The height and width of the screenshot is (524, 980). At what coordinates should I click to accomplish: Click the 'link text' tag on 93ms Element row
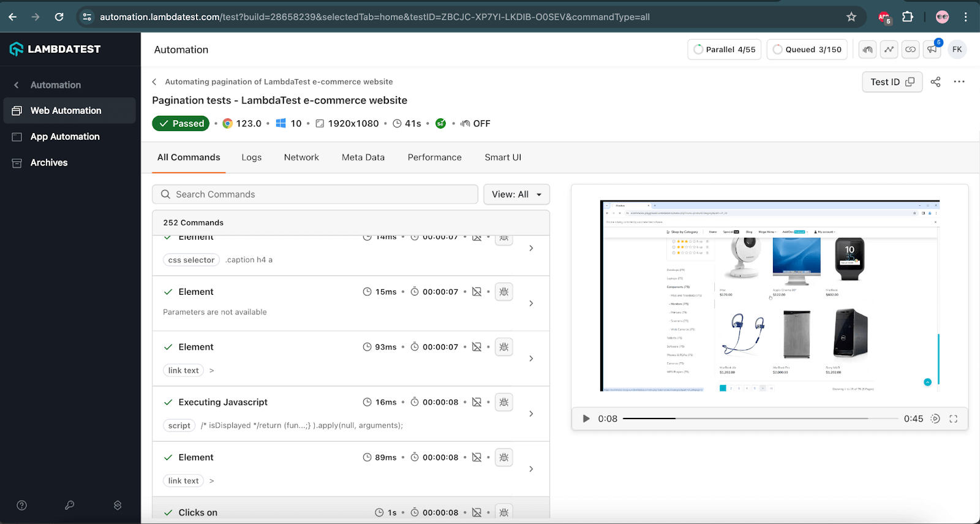click(183, 370)
